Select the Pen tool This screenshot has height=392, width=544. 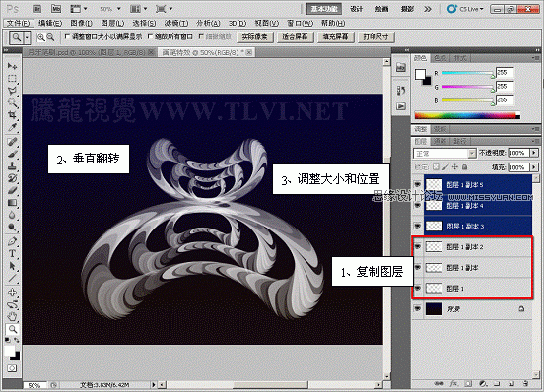(12, 241)
